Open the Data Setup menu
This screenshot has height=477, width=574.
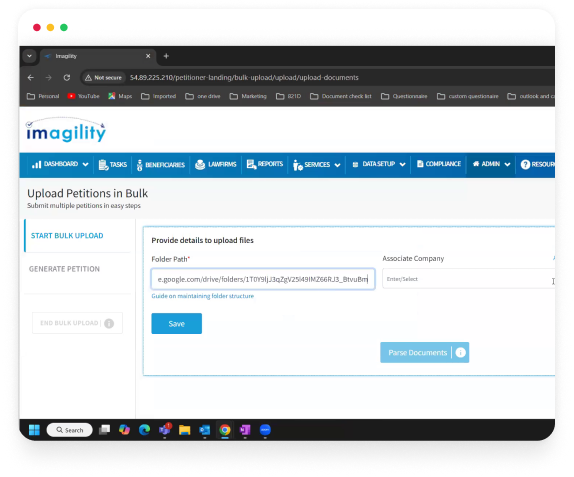tap(379, 164)
